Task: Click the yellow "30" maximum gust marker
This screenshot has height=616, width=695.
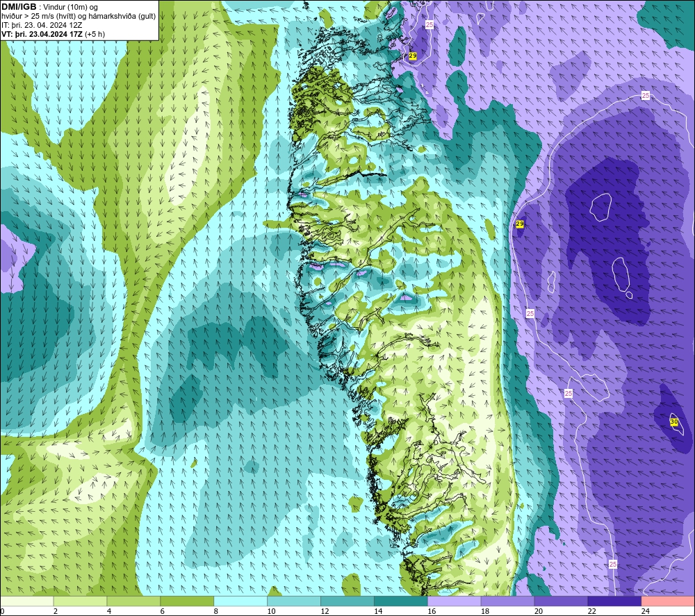Action: [x=673, y=422]
